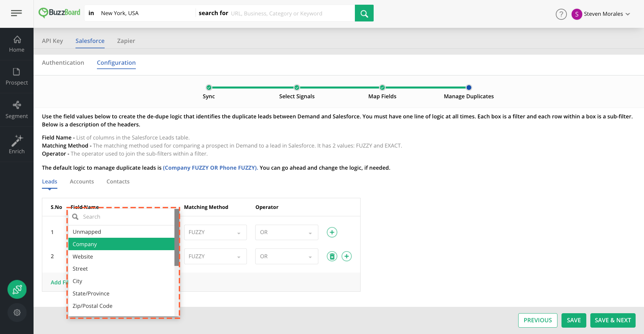Click the Sync step marker
The image size is (644, 334).
209,88
